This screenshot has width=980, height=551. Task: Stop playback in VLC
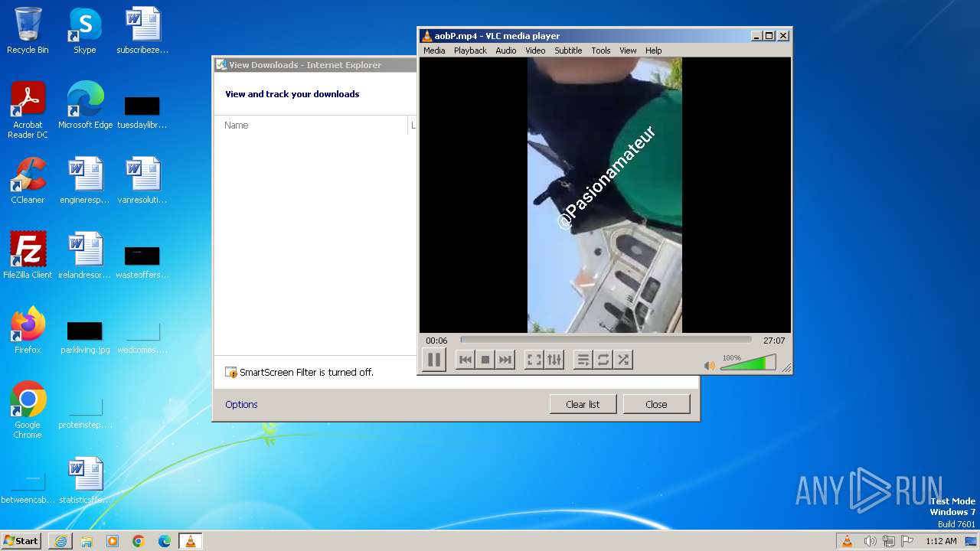[485, 360]
